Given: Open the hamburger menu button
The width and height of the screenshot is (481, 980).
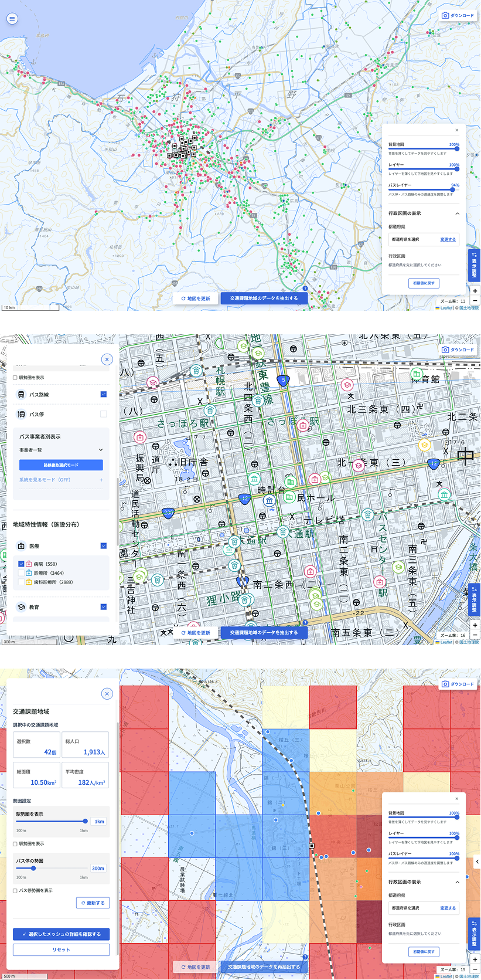Looking at the screenshot, I should coord(12,19).
